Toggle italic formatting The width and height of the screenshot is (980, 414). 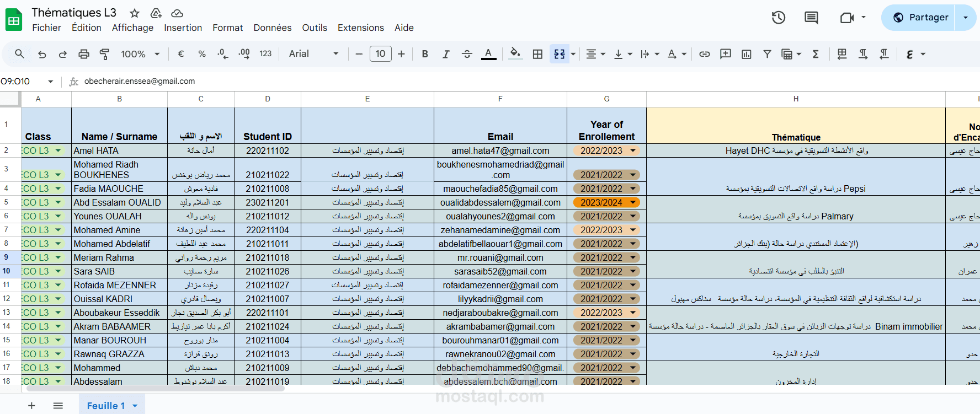[x=446, y=54]
